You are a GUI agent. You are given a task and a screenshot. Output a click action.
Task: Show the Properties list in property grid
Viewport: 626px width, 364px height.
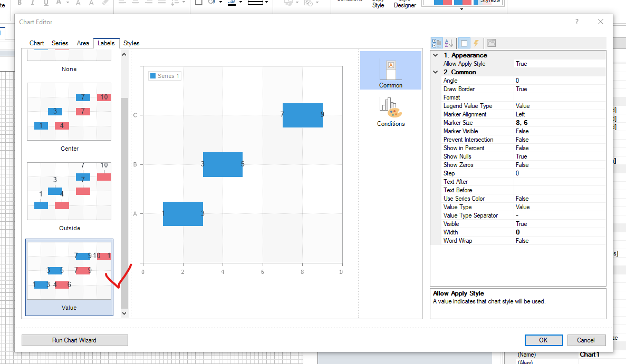click(x=464, y=43)
